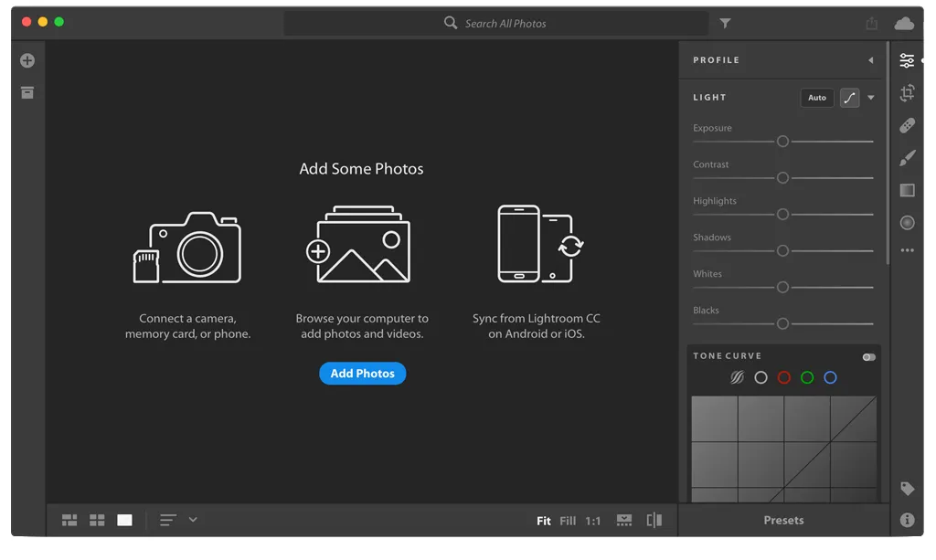Select the red curve channel
This screenshot has width=936, height=560.
[x=783, y=377]
